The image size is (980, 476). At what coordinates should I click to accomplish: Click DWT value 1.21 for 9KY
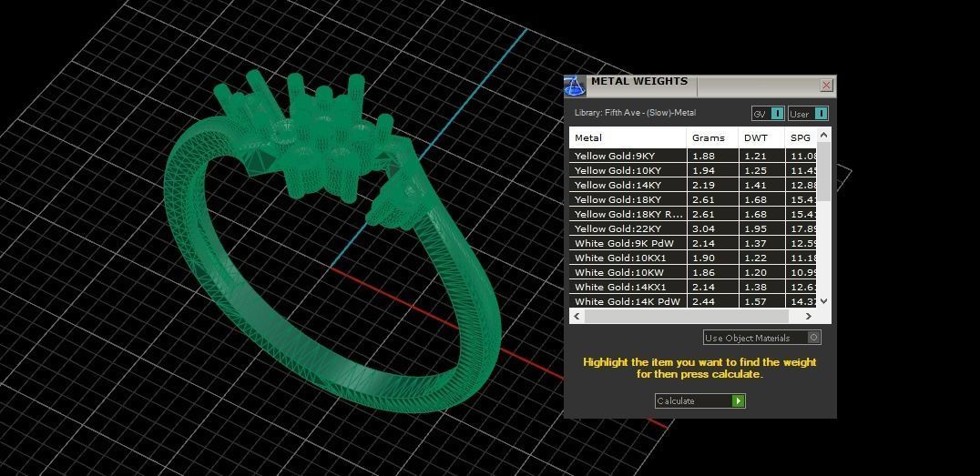pos(755,157)
